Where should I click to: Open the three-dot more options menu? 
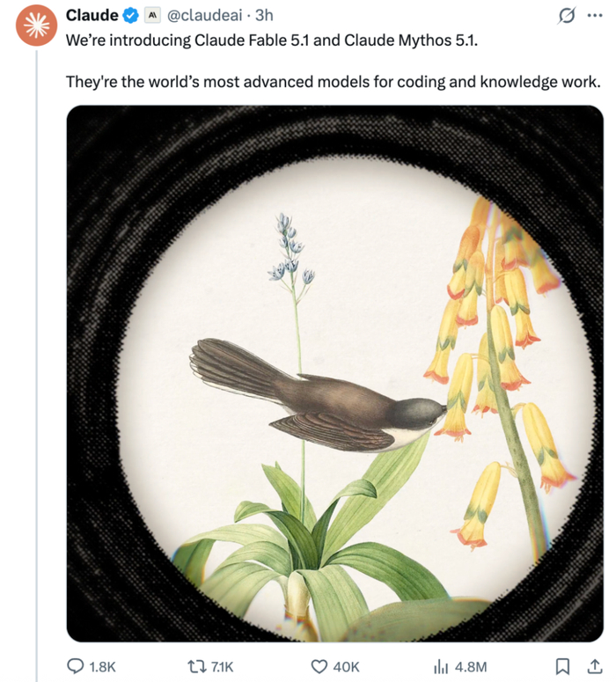pos(595,16)
